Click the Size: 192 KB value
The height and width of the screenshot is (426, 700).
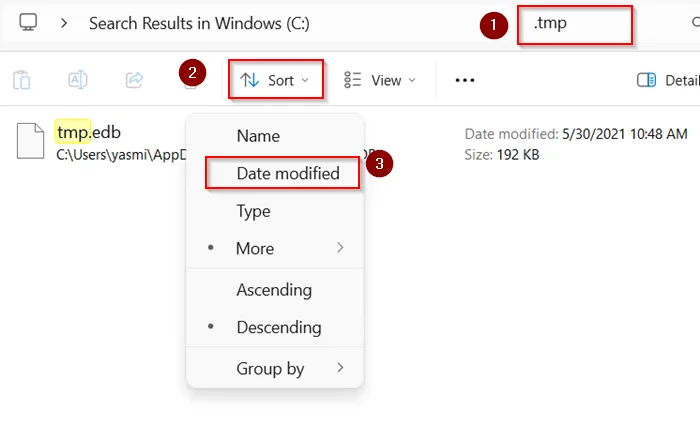518,155
